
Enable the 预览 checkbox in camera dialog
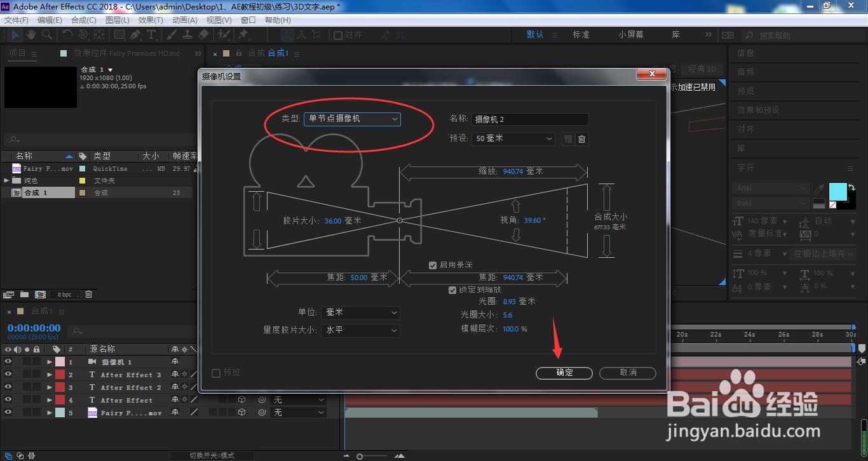(216, 373)
